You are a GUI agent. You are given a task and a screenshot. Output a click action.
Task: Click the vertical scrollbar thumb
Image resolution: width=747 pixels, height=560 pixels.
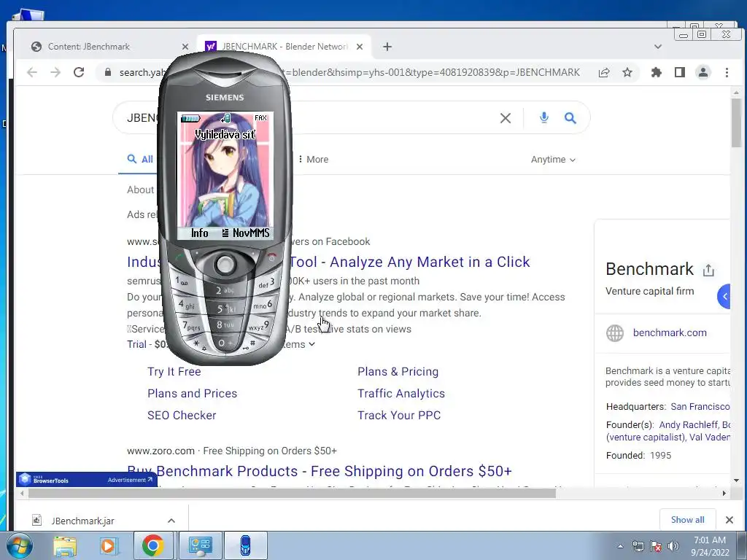(x=736, y=122)
